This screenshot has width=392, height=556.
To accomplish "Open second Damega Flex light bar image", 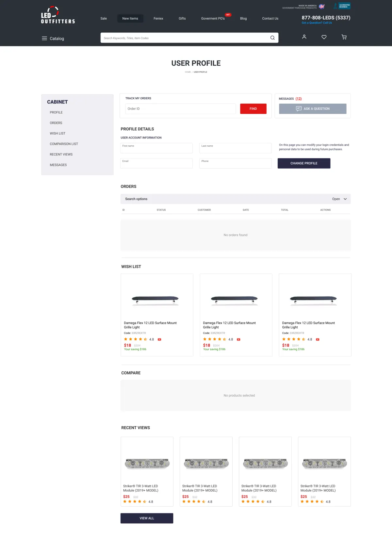I will coord(234,300).
